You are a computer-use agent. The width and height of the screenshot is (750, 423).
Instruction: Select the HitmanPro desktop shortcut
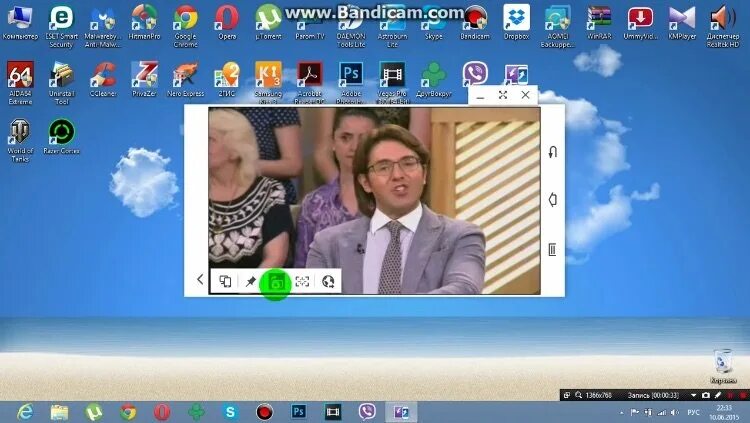coord(144,23)
